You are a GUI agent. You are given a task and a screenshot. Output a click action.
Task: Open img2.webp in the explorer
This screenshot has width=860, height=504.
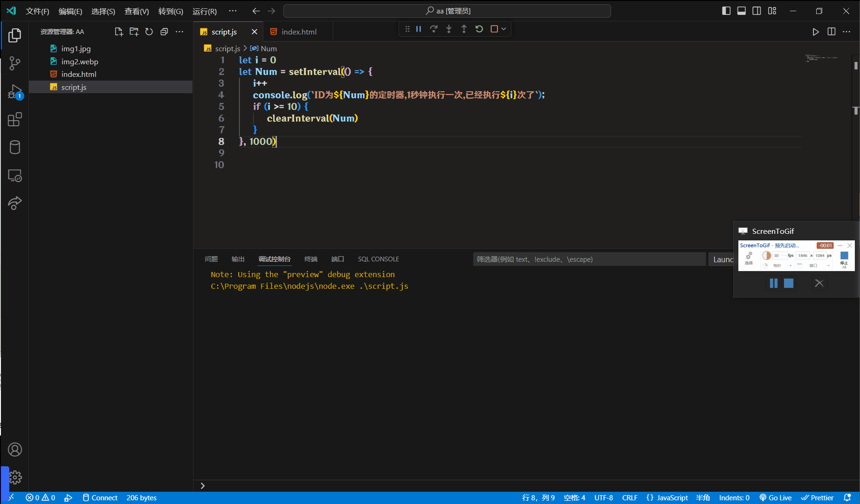111,61
